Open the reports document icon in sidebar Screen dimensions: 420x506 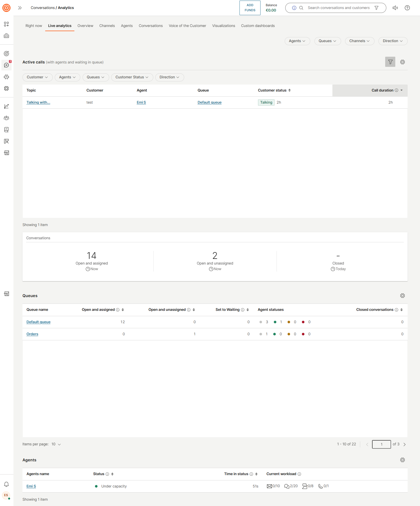[6, 129]
